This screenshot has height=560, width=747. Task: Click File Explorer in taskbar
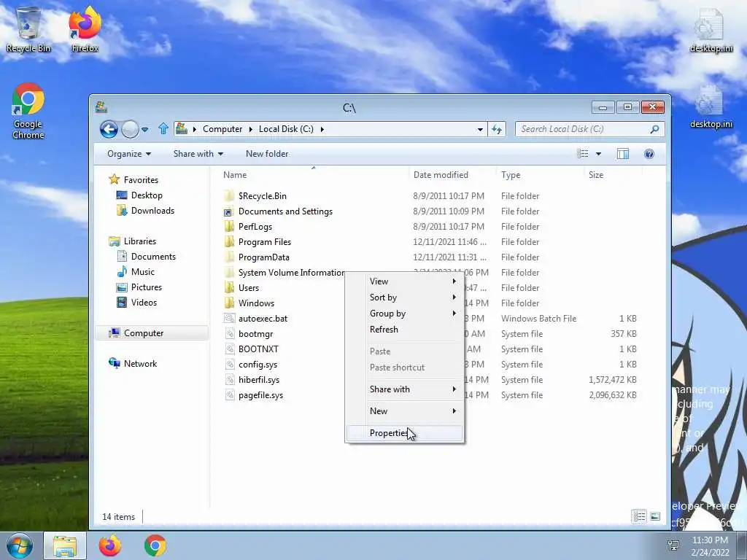[x=65, y=545]
